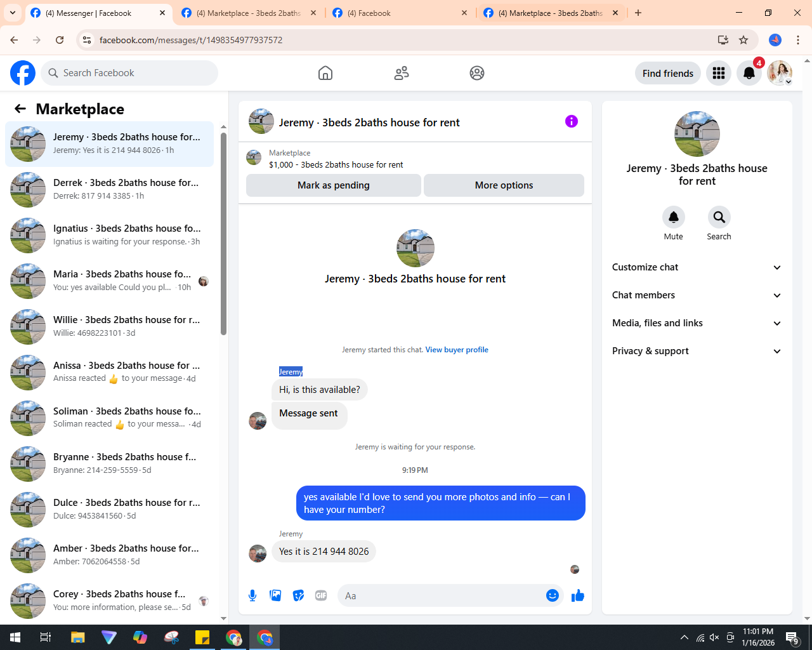Viewport: 812px width, 650px height.
Task: Search within the conversation
Action: [x=719, y=217]
